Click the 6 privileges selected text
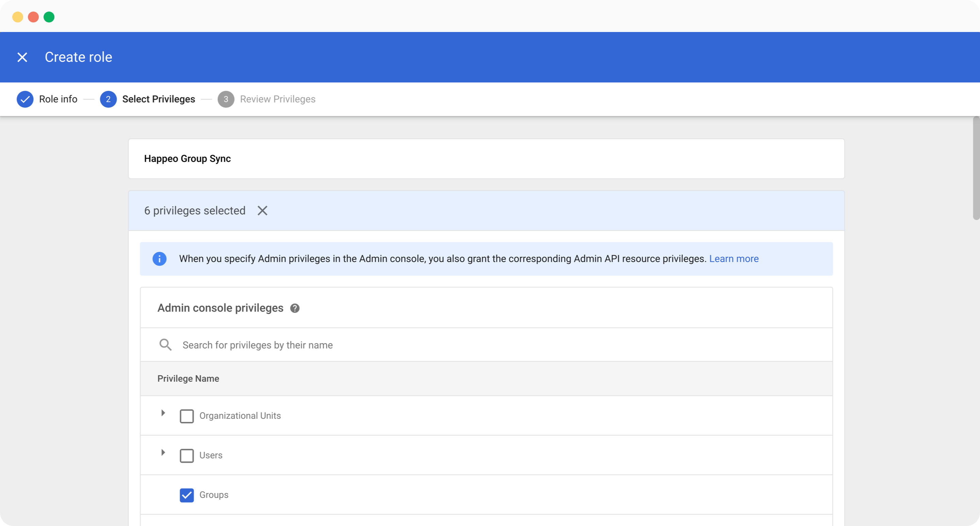The width and height of the screenshot is (980, 526). (195, 210)
